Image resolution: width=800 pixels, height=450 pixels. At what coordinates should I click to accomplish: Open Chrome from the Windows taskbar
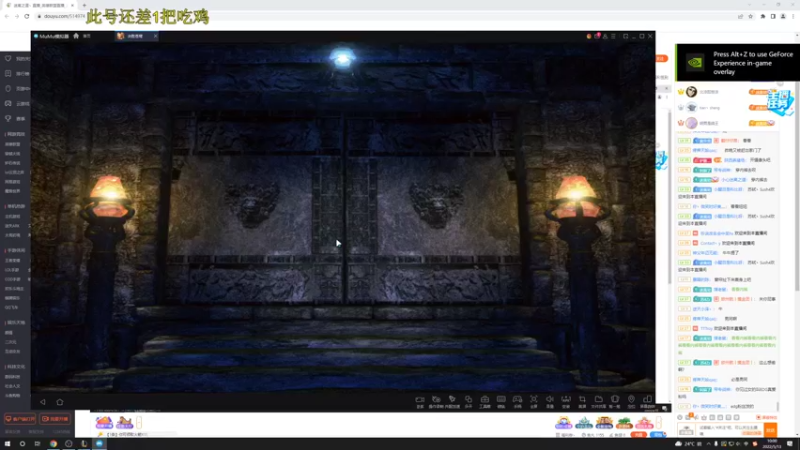coord(53,444)
